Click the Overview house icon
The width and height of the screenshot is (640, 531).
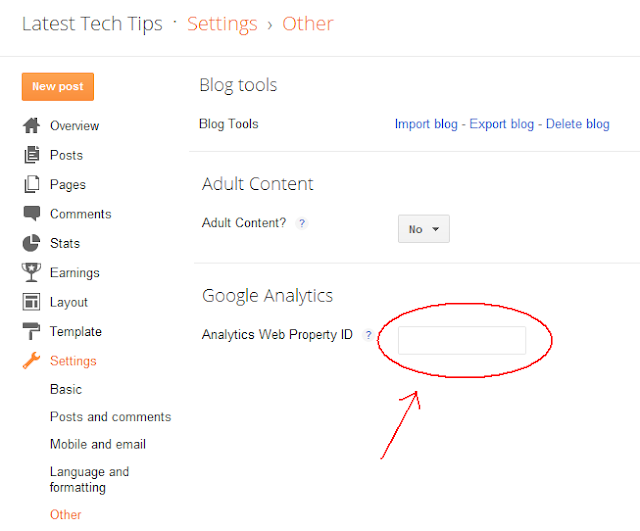[x=31, y=126]
